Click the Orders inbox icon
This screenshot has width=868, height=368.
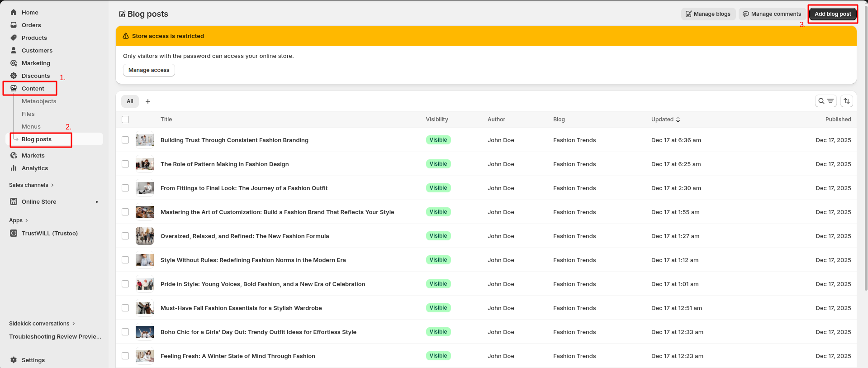[14, 25]
